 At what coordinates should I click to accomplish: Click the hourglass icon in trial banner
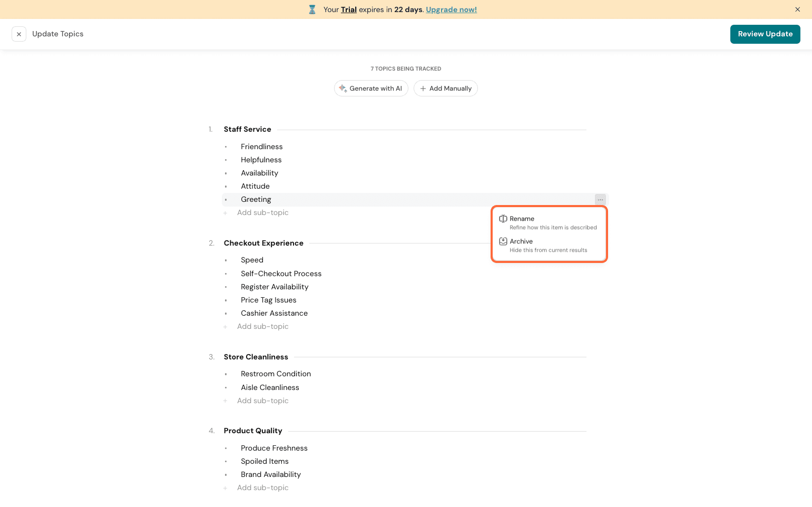coord(312,9)
